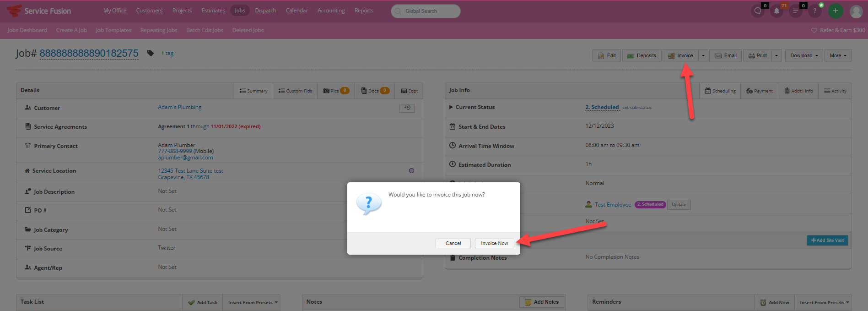Expand the Print dropdown arrow
This screenshot has width=868, height=311.
776,55
